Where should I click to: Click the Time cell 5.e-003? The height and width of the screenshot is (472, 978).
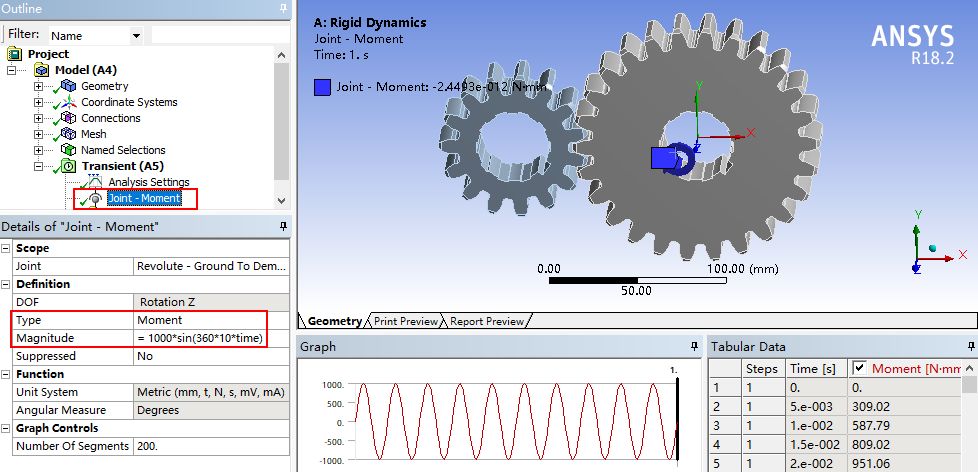click(x=814, y=407)
